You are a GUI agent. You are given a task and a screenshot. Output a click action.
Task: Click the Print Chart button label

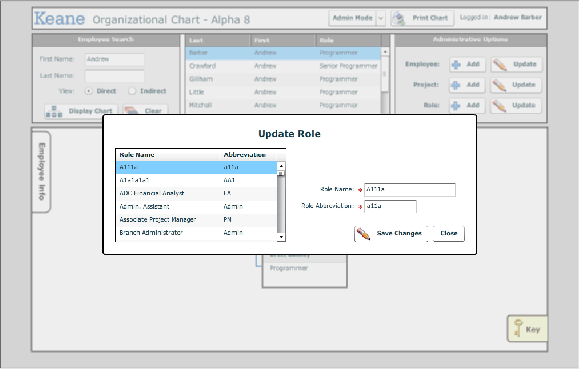(430, 18)
